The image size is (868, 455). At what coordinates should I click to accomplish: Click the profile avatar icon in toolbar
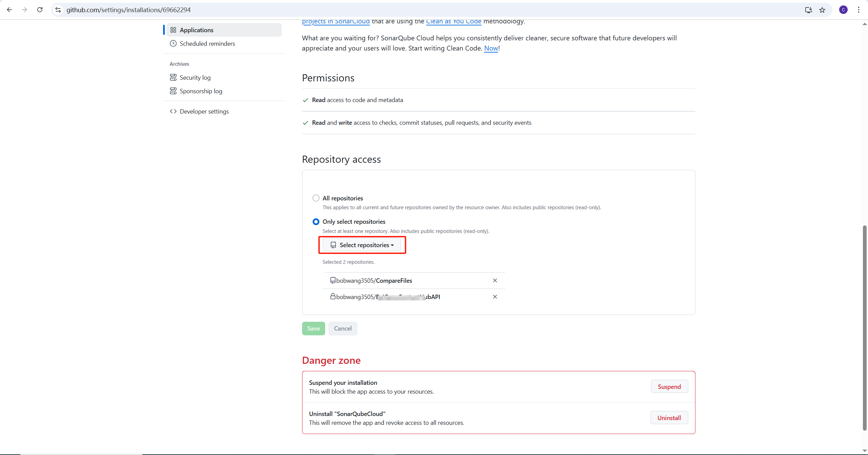point(843,10)
